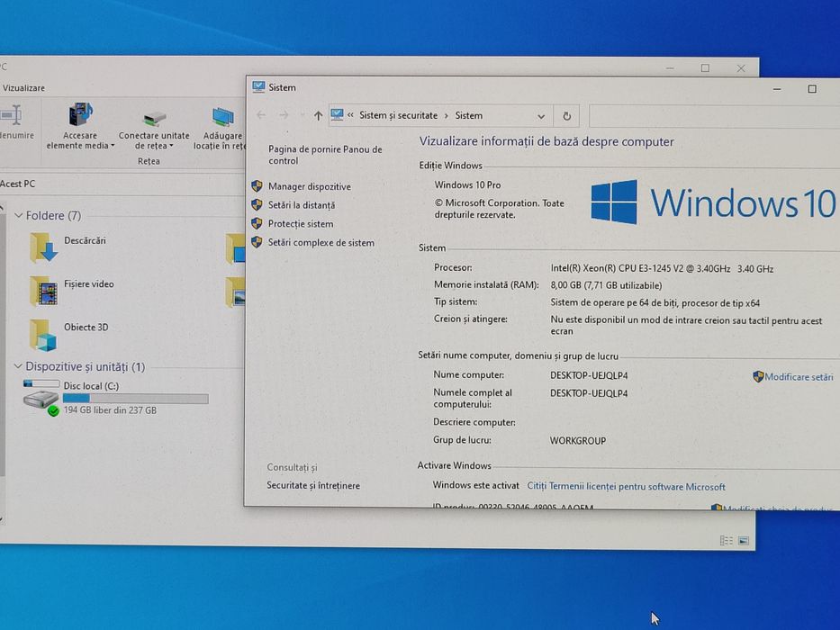Open Setări la distanță link
The width and height of the screenshot is (840, 630).
click(x=301, y=205)
